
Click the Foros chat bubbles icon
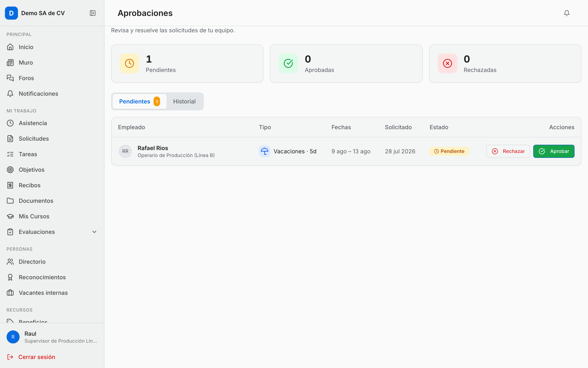click(x=10, y=78)
